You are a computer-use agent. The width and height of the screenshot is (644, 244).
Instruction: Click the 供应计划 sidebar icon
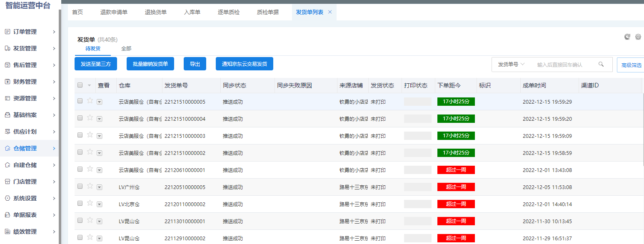pos(7,132)
